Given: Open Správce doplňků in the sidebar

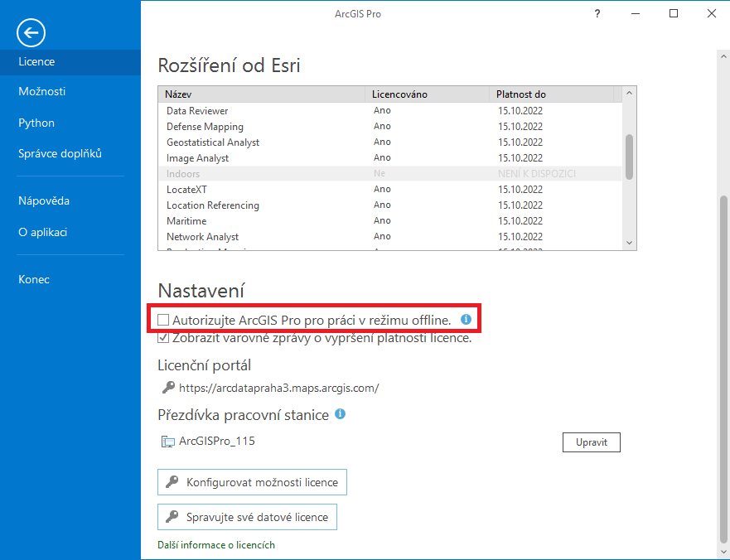Looking at the screenshot, I should [60, 153].
